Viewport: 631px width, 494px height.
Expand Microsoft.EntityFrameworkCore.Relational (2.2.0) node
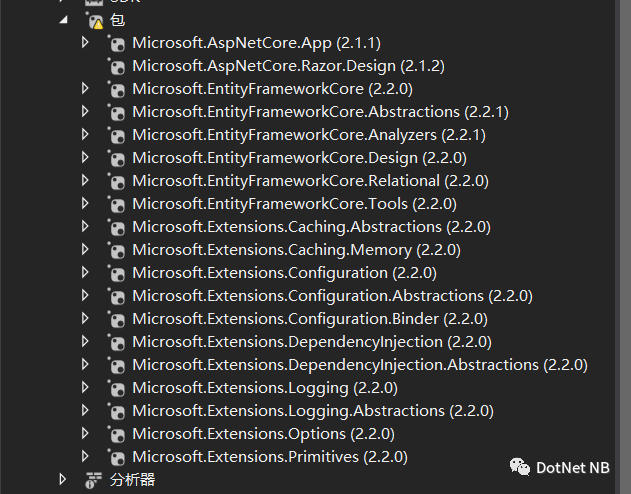coord(85,180)
